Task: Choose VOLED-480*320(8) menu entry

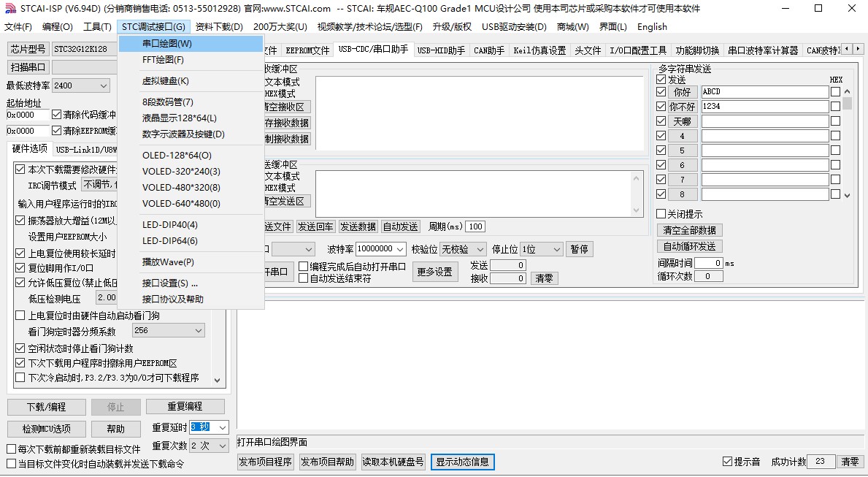Action: coord(191,187)
